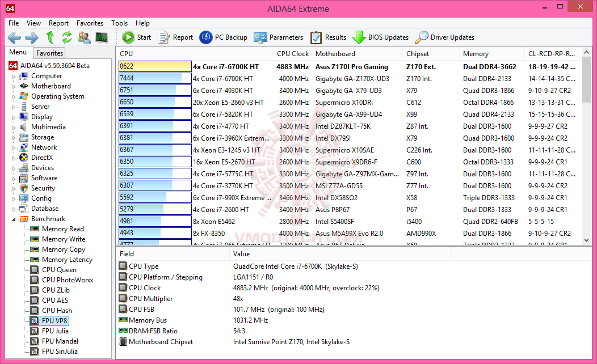Viewport: 597px width, 364px height.
Task: Select the FPU SinJulia benchmark
Action: 60,352
